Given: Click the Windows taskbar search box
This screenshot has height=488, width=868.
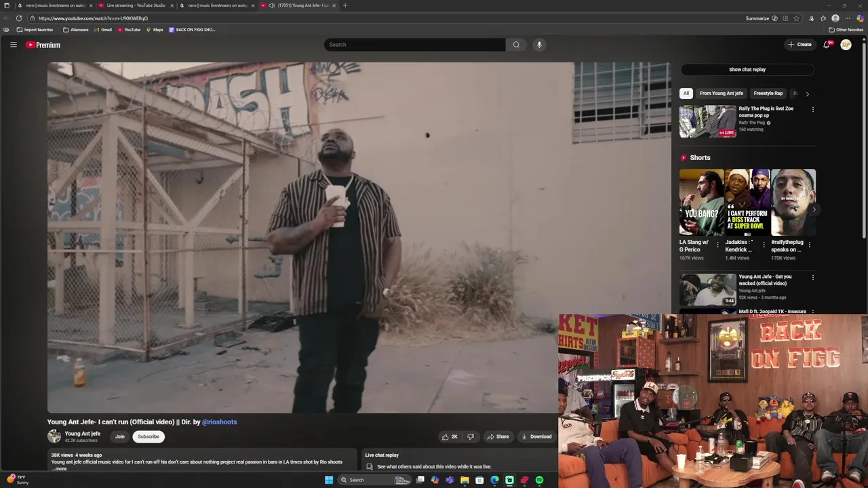Looking at the screenshot, I should pos(374,480).
